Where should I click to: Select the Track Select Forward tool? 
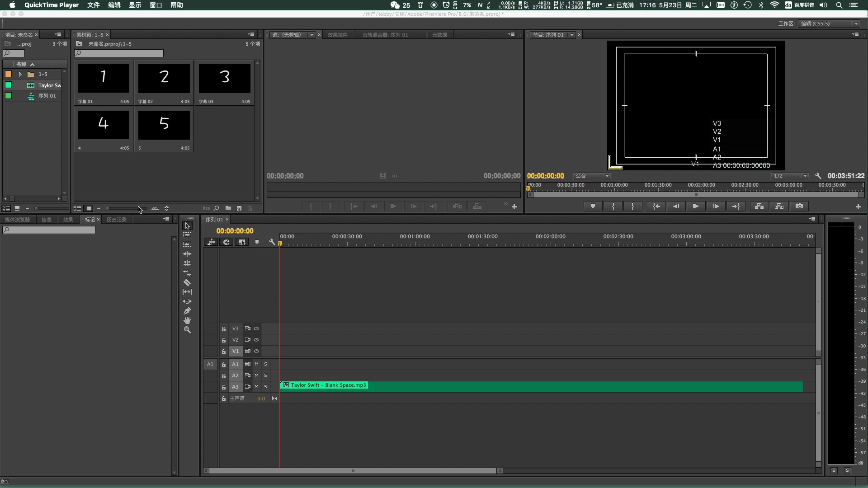pos(187,235)
